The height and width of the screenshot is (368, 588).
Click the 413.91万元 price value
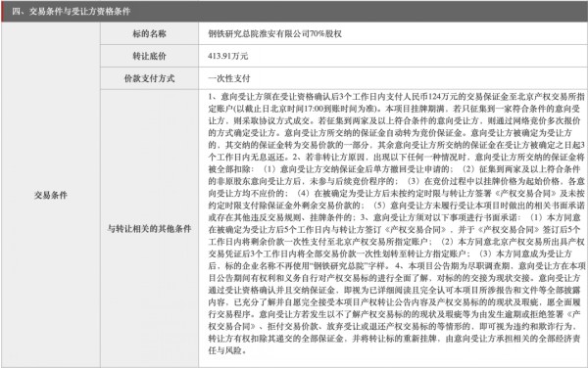pos(228,56)
